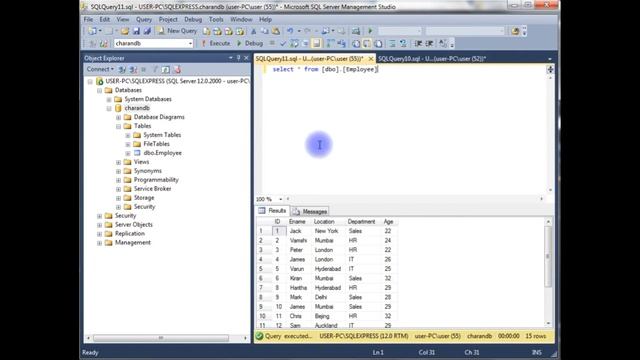Image resolution: width=640 pixels, height=360 pixels.
Task: Click the Save icon in toolbar
Action: click(136, 31)
